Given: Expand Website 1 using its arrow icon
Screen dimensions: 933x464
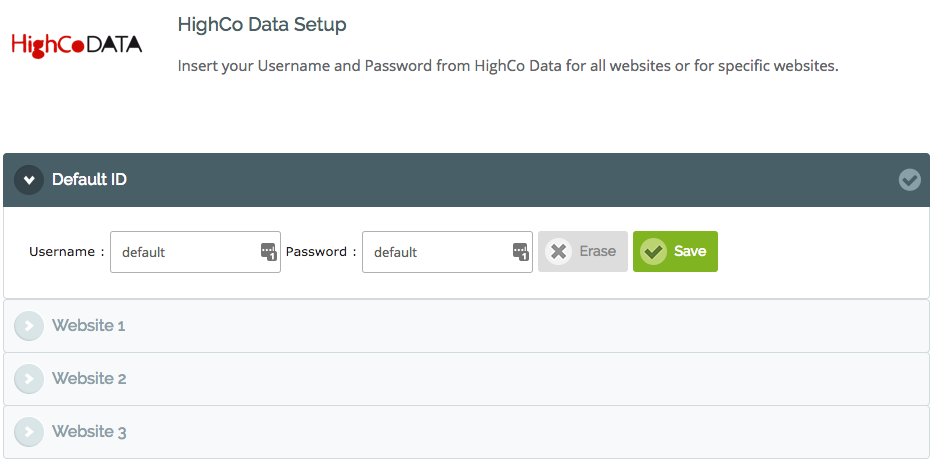Looking at the screenshot, I should click(x=29, y=326).
